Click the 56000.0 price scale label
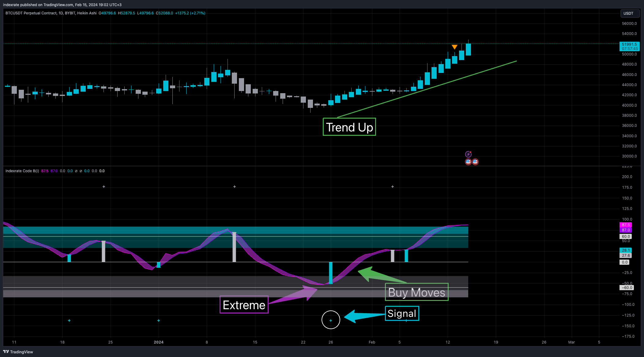Image resolution: width=644 pixels, height=357 pixels. pyautogui.click(x=629, y=24)
